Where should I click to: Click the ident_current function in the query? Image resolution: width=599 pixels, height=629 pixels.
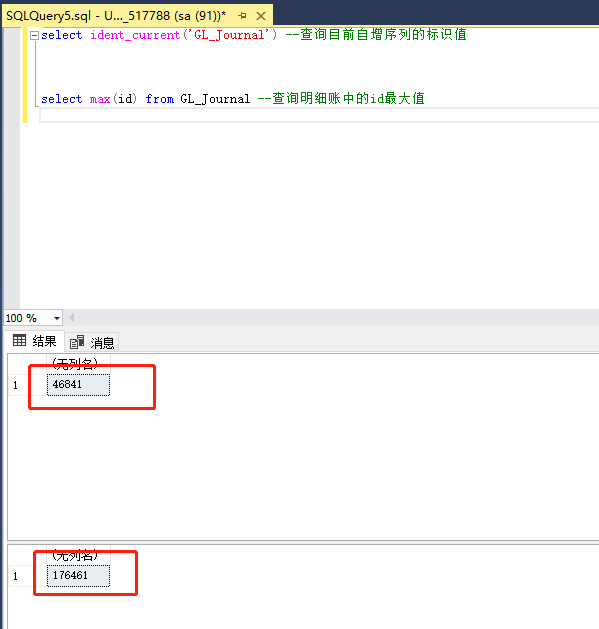point(135,35)
